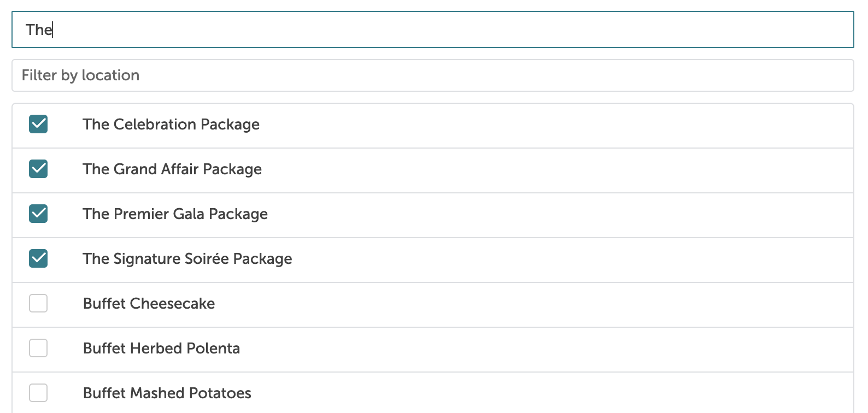Select "The Celebration Package" label
The image size is (868, 413).
[x=171, y=125]
